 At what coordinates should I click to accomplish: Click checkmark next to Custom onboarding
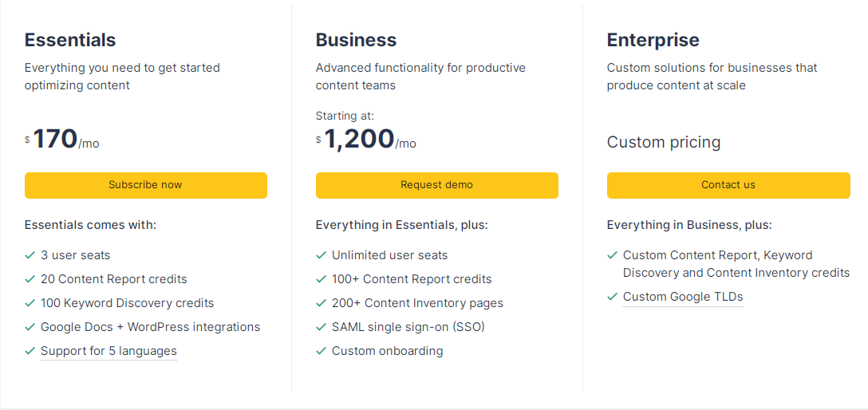tap(322, 351)
